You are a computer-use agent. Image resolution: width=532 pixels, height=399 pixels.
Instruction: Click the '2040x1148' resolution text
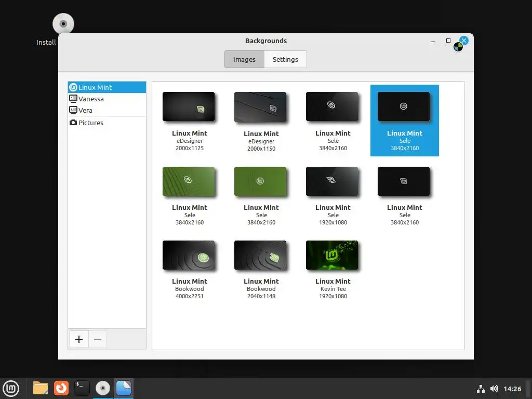coord(261,296)
